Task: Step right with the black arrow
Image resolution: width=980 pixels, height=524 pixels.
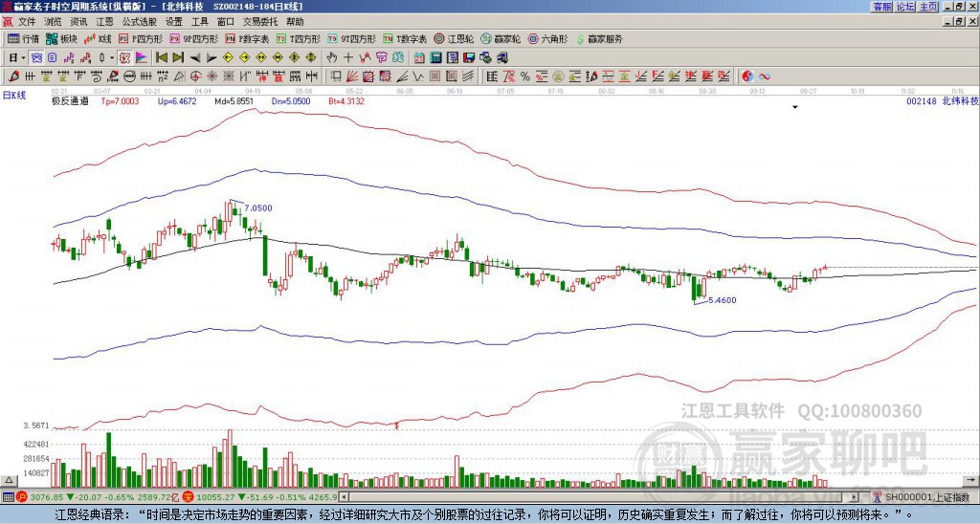Action: point(212,58)
